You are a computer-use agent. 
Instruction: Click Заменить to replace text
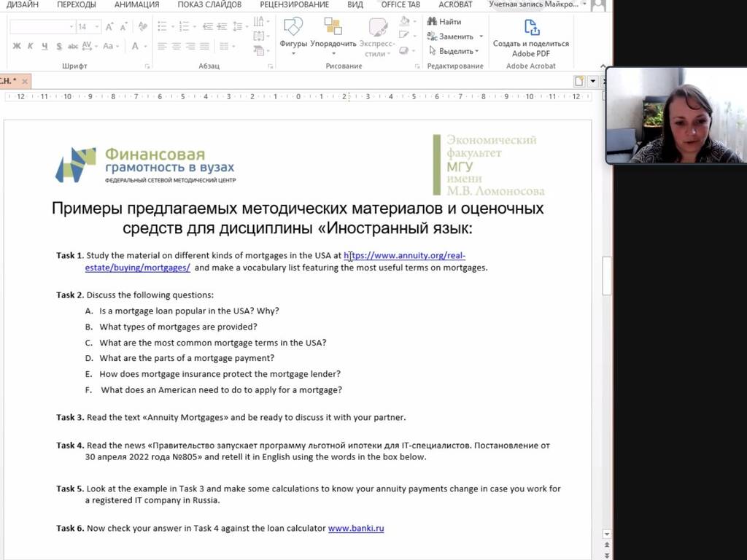[451, 36]
